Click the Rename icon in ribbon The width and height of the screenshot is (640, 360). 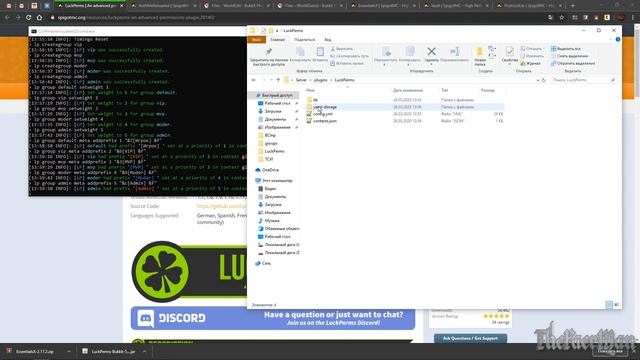coord(454,55)
